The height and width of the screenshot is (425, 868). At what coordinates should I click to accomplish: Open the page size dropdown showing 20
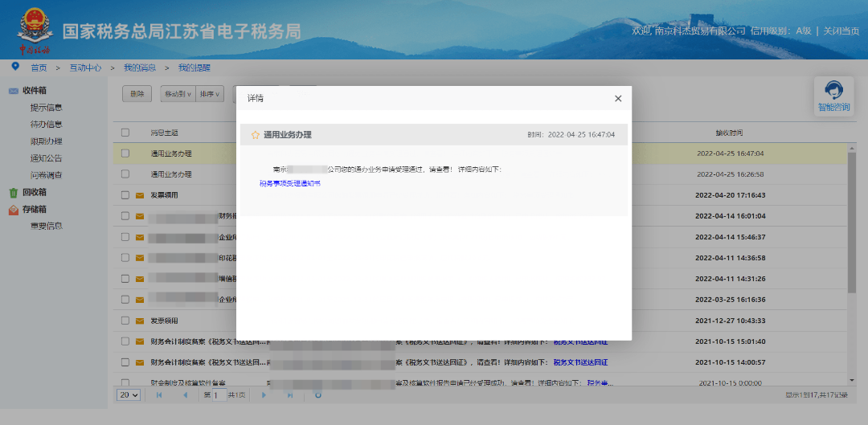[129, 395]
